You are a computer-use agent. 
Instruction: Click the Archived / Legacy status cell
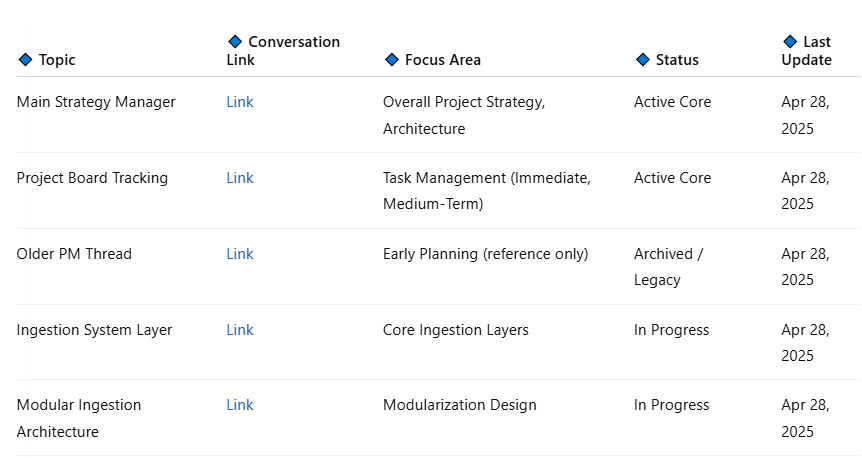pos(668,267)
